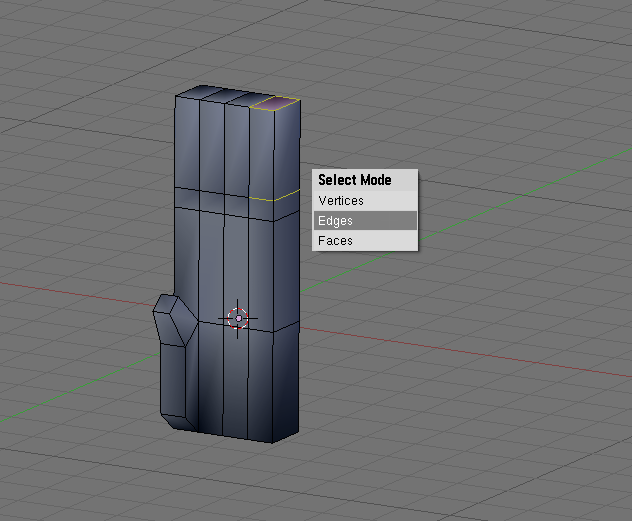Click the 3D cursor crosshair on the mesh
Image resolution: width=632 pixels, height=521 pixels.
point(238,319)
